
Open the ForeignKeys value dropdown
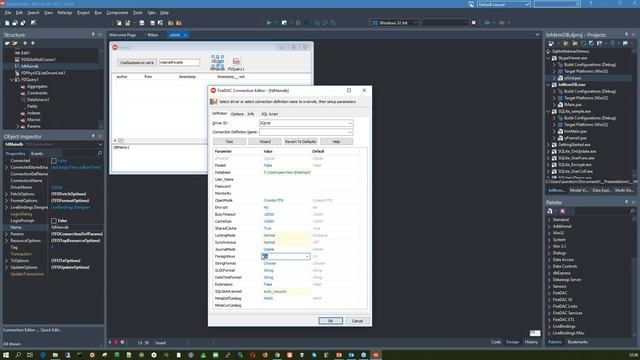click(307, 256)
